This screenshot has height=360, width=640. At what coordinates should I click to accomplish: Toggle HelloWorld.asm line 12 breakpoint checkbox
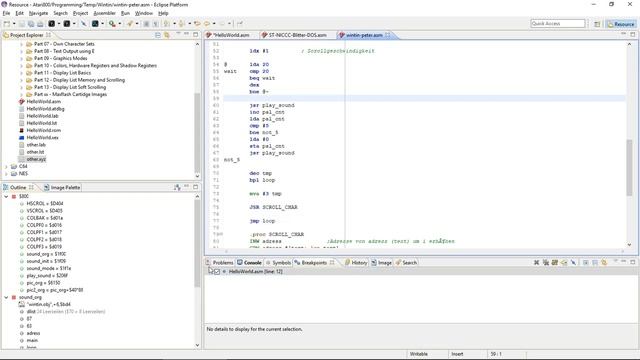click(x=217, y=271)
